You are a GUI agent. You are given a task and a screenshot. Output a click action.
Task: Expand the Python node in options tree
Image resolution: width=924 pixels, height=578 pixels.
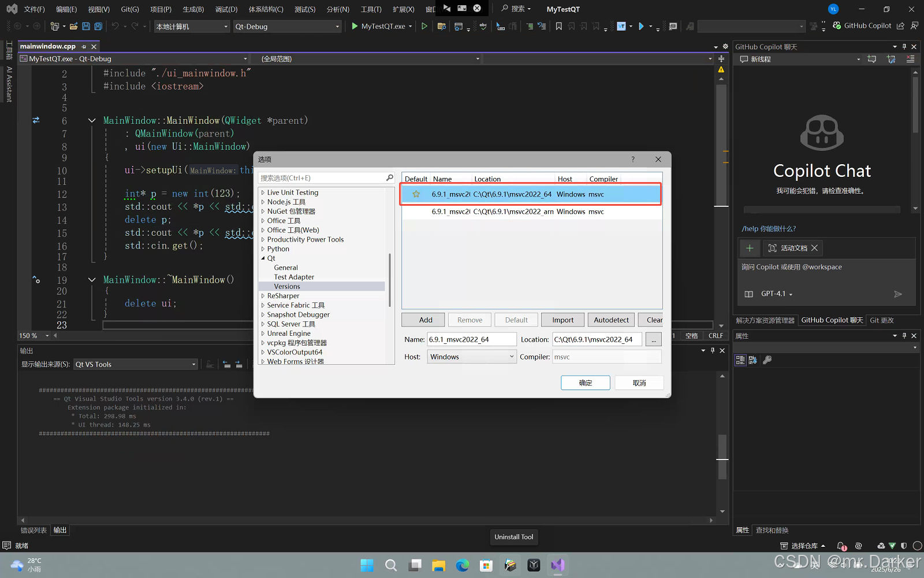(x=263, y=249)
